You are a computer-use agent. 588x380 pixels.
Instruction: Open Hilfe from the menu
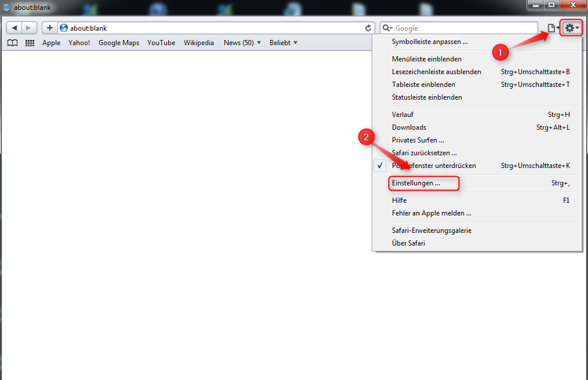pyautogui.click(x=477, y=200)
